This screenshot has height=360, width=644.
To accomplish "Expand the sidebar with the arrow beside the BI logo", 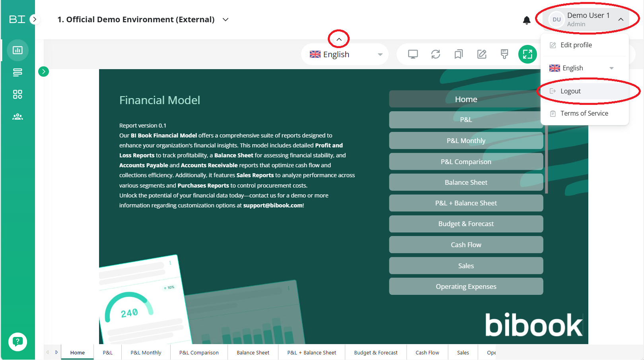I will pyautogui.click(x=35, y=19).
